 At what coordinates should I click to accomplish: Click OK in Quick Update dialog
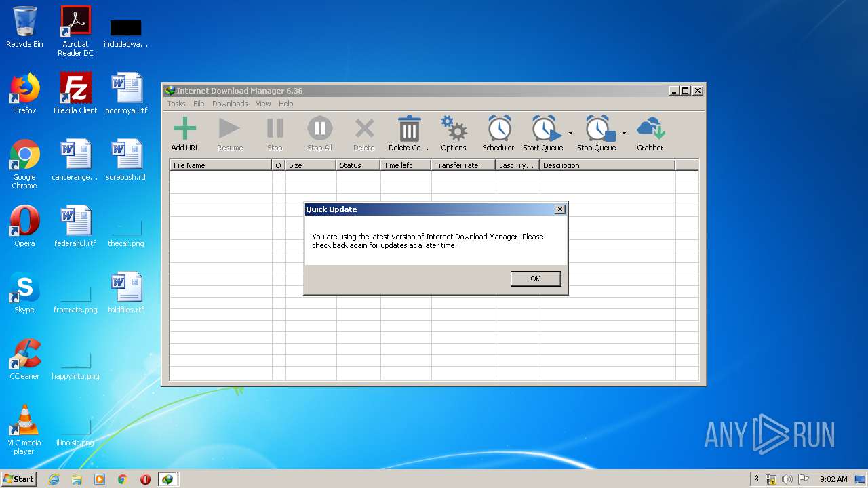pos(536,279)
